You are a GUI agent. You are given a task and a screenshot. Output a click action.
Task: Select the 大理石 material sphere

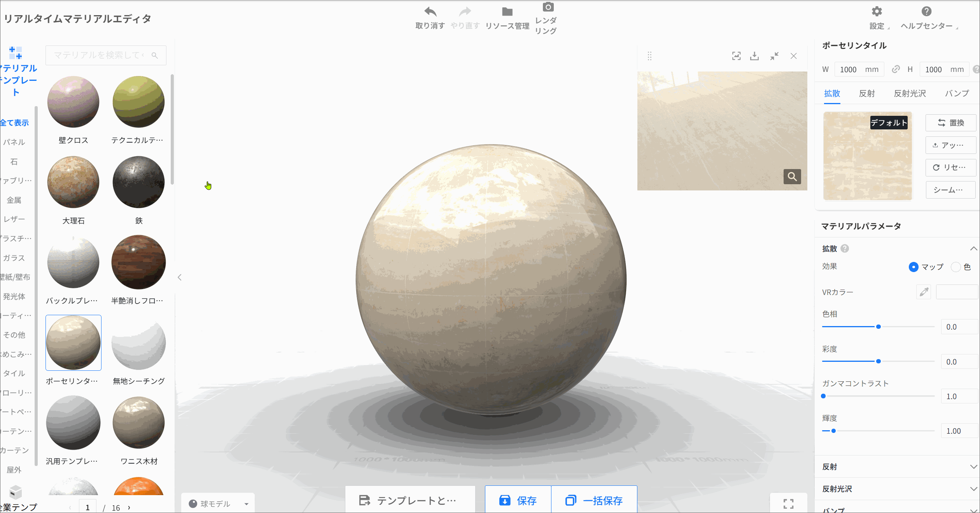73,182
